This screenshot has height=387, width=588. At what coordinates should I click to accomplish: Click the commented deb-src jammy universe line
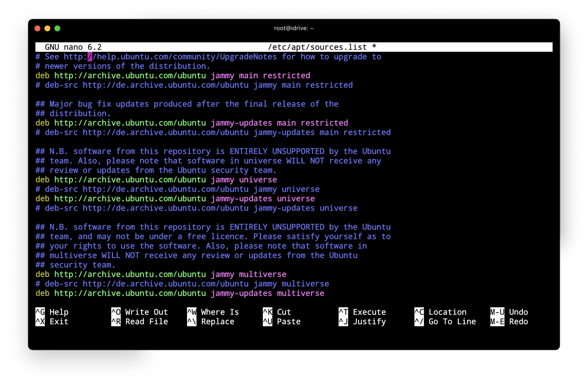click(177, 189)
